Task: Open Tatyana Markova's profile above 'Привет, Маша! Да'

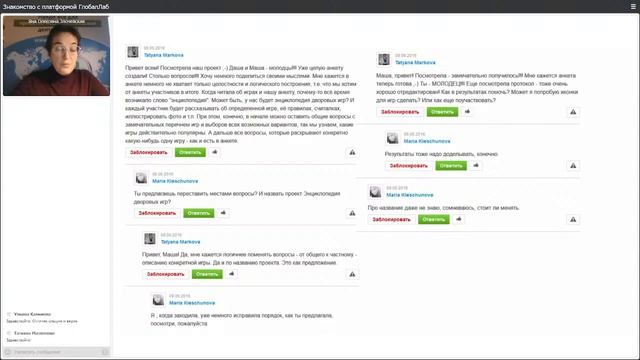Action: (180, 242)
